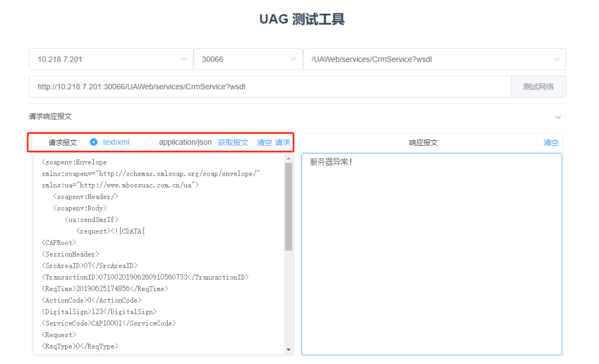Image resolution: width=599 pixels, height=364 pixels.
Task: Click the UAG 测试工具 title
Action: [302, 19]
